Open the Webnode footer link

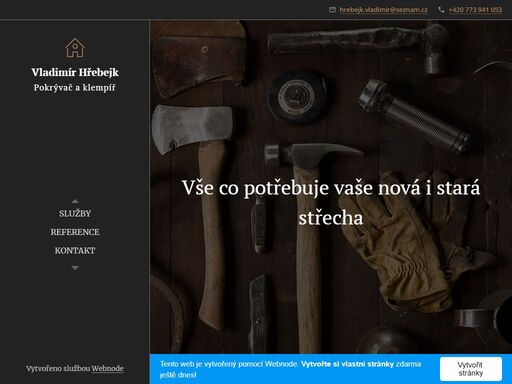pyautogui.click(x=108, y=368)
